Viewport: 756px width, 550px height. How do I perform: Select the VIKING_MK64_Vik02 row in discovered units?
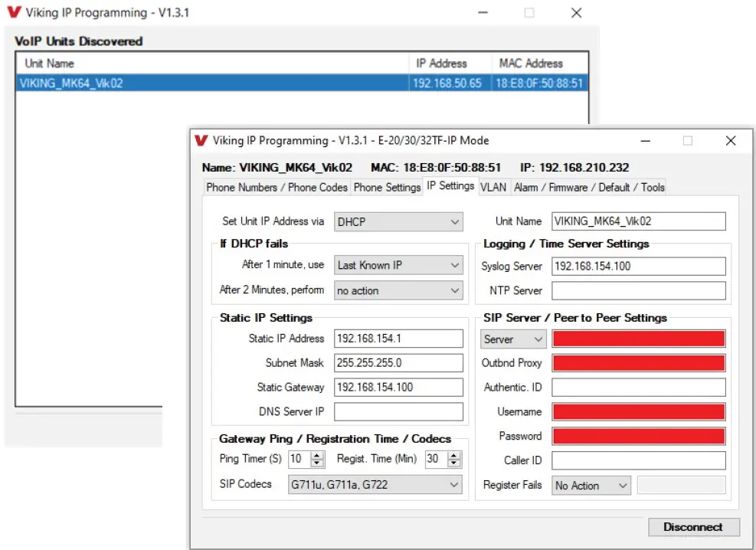click(x=303, y=83)
